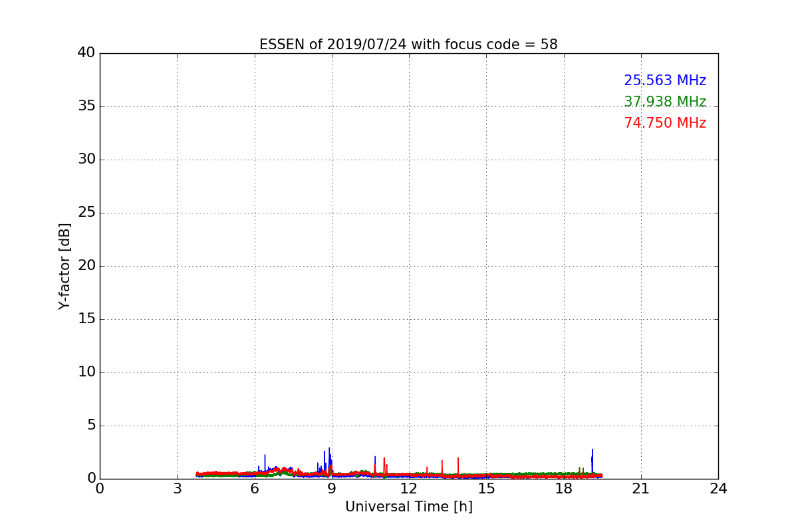798x532 pixels.
Task: Click x-axis tick label 6
Action: click(x=255, y=489)
